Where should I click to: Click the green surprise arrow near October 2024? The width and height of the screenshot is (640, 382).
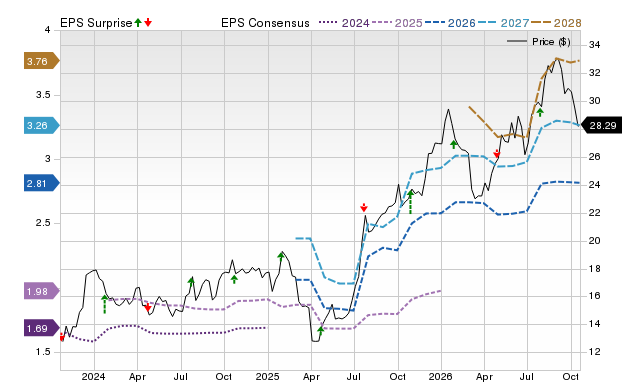[234, 279]
